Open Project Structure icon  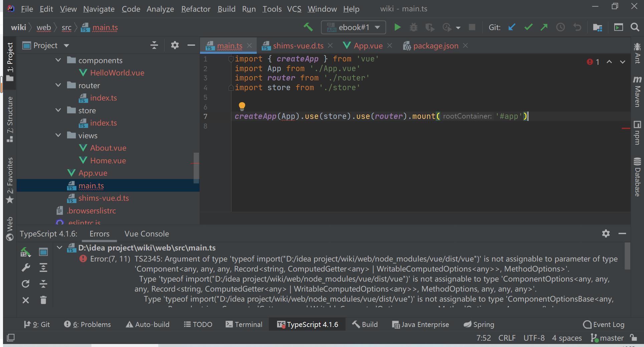tap(597, 27)
